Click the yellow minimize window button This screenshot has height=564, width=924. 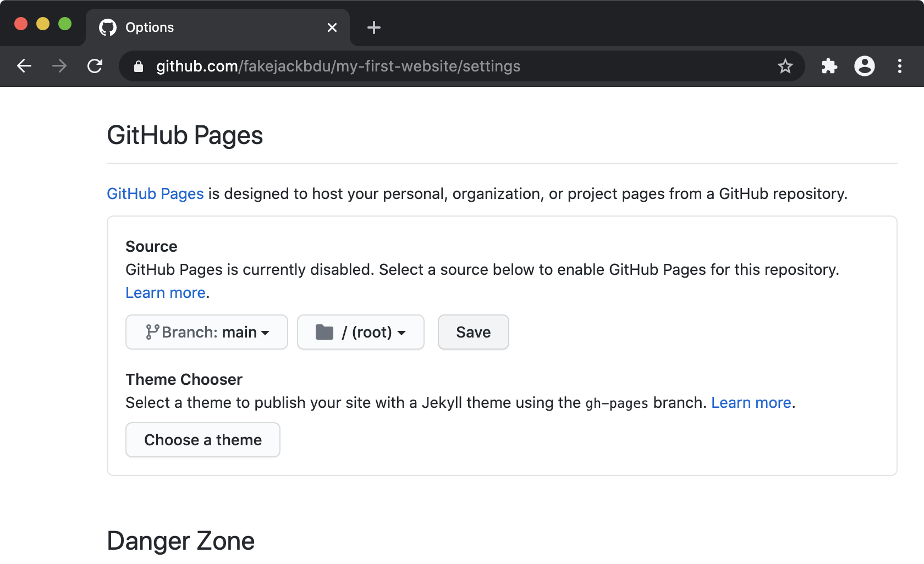click(x=43, y=24)
